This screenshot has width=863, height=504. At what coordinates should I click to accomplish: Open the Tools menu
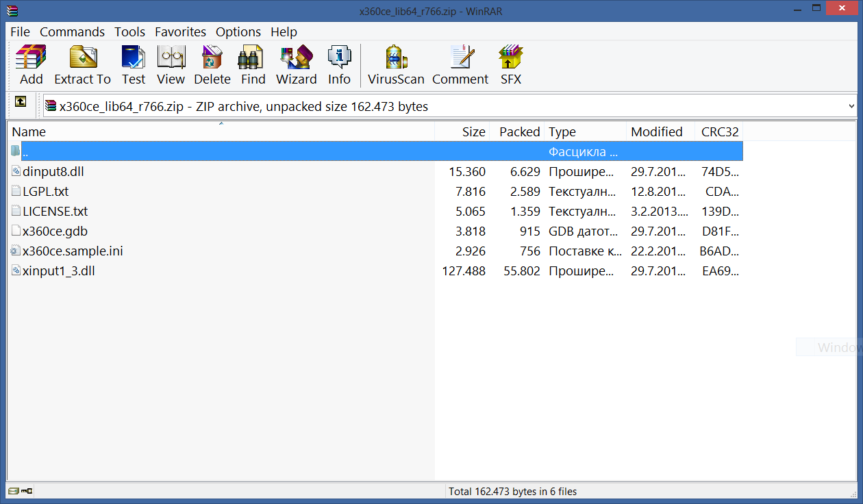[x=130, y=32]
